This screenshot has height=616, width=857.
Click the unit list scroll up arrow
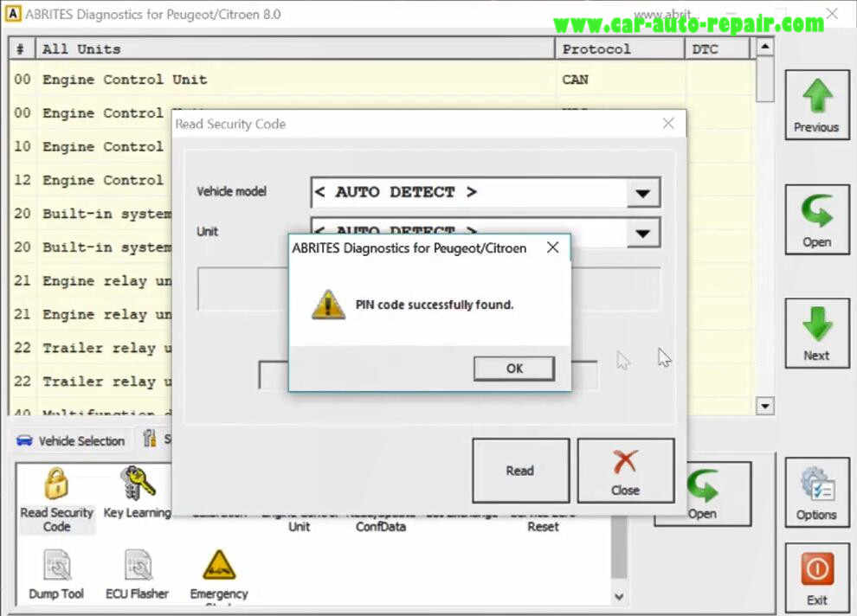(765, 47)
